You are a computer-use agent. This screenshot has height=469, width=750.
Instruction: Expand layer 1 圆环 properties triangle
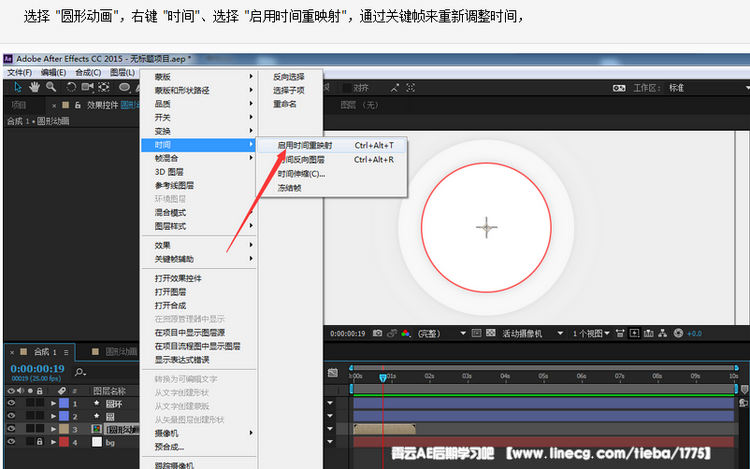[x=53, y=404]
